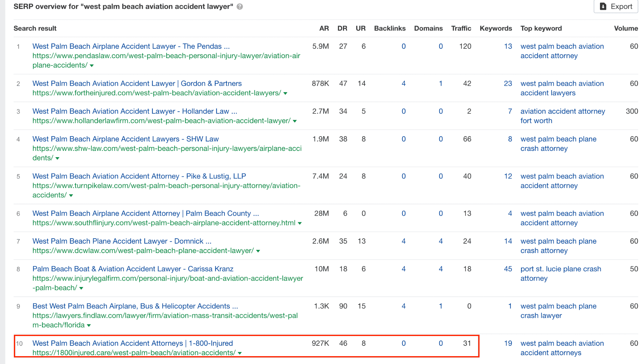Click the hollanderlawfirm.com URL
The height and width of the screenshot is (364, 644).
tap(161, 121)
